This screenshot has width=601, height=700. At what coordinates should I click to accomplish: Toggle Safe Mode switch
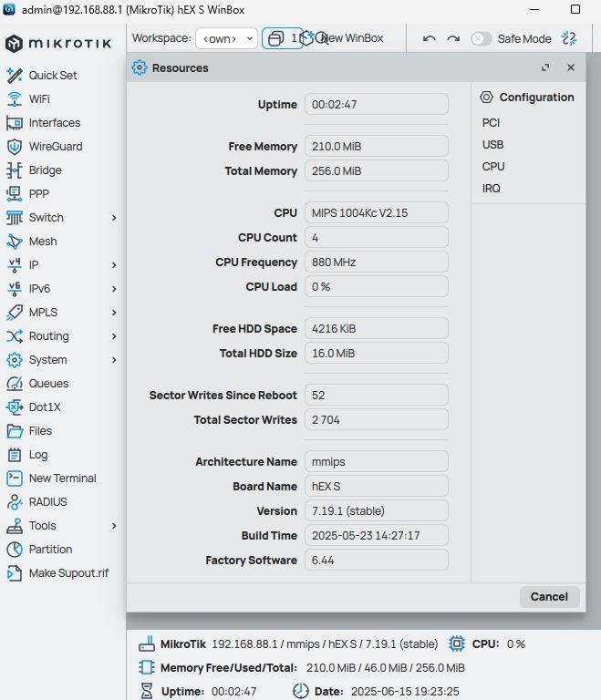(482, 39)
